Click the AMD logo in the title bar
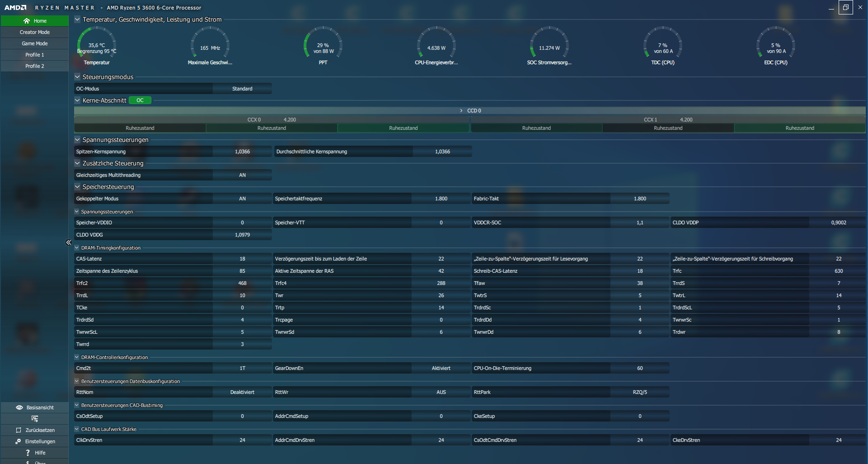This screenshot has width=868, height=464. coord(15,8)
